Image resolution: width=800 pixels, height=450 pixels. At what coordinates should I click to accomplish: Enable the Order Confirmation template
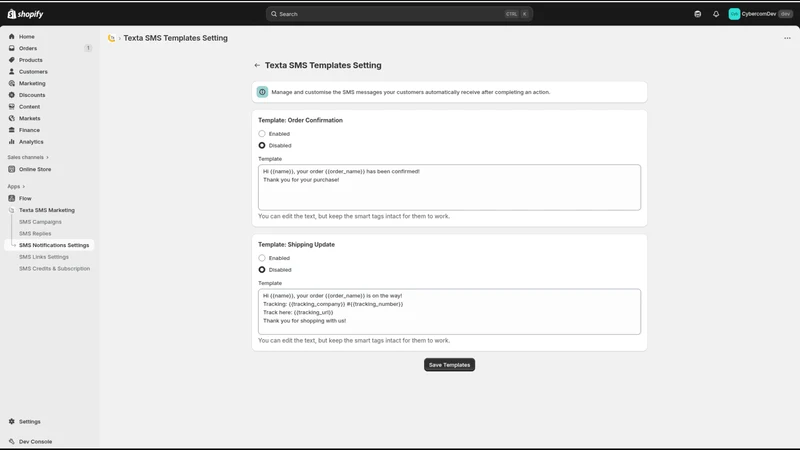262,134
